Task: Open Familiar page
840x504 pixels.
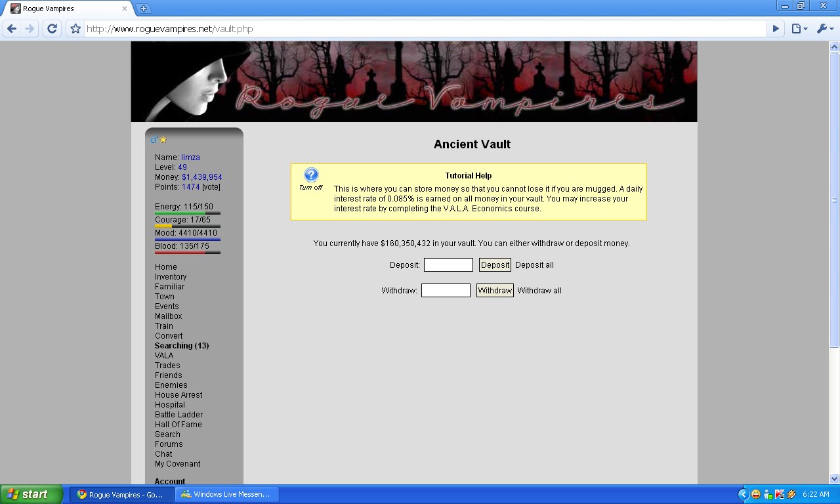Action: 169,287
